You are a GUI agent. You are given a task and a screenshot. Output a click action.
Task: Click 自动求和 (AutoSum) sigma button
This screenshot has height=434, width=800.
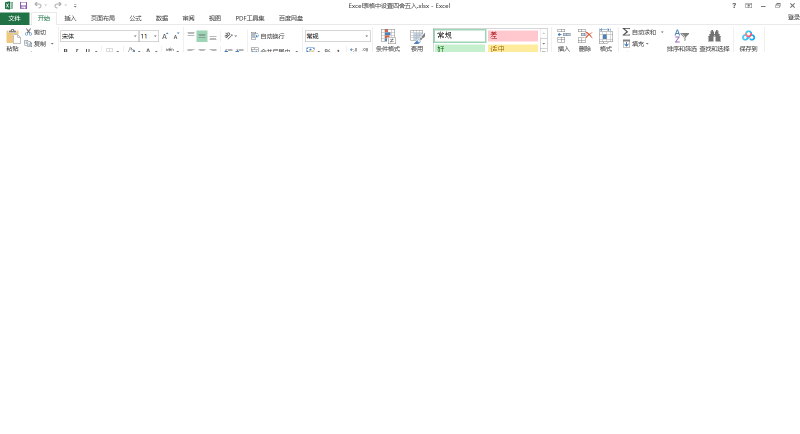pyautogui.click(x=639, y=32)
